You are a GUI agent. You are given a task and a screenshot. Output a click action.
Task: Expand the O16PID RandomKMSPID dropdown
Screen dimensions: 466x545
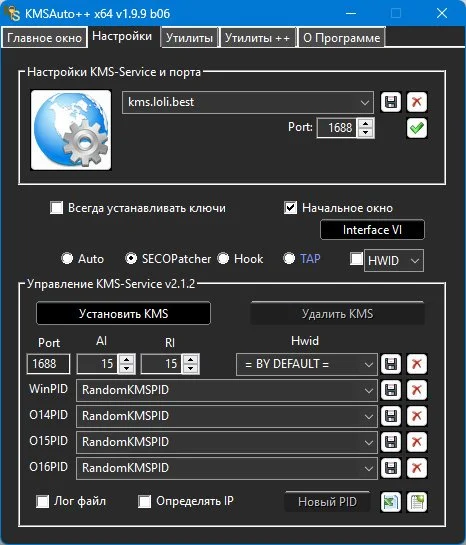point(369,469)
